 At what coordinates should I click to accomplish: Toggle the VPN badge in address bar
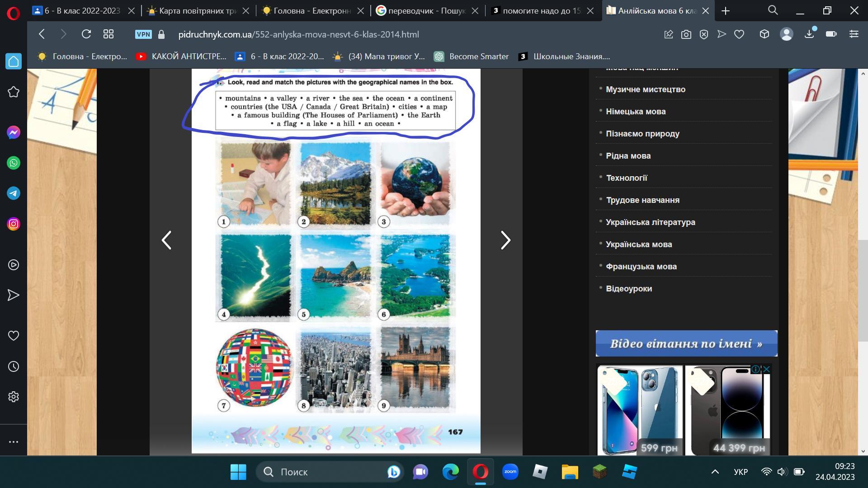143,34
